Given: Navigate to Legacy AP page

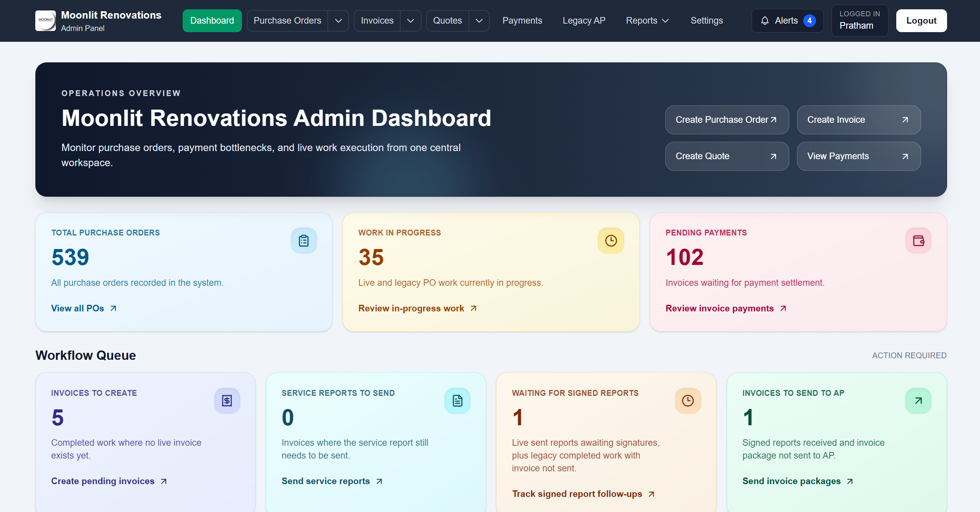Looking at the screenshot, I should tap(584, 21).
